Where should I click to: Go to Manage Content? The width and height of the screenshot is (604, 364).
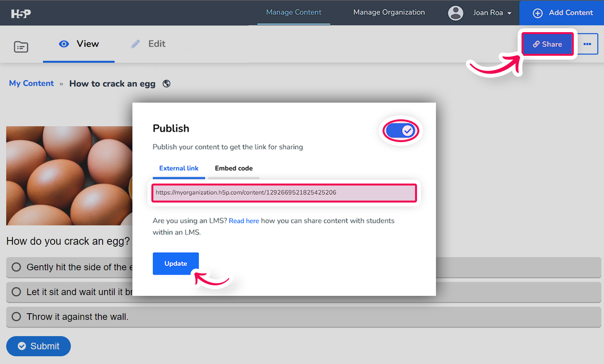pos(293,12)
